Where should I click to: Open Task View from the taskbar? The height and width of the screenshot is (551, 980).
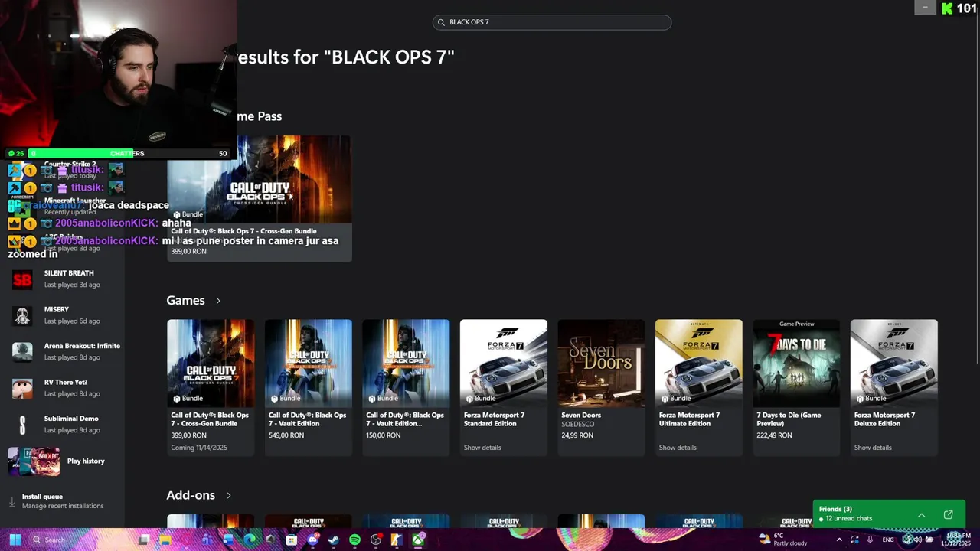(x=144, y=540)
